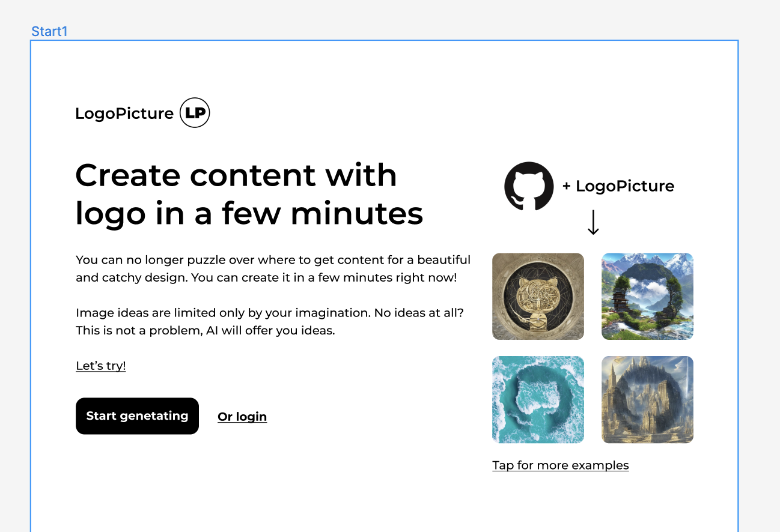Click the GitHub octocat logo
Image resolution: width=780 pixels, height=532 pixels.
click(x=529, y=186)
